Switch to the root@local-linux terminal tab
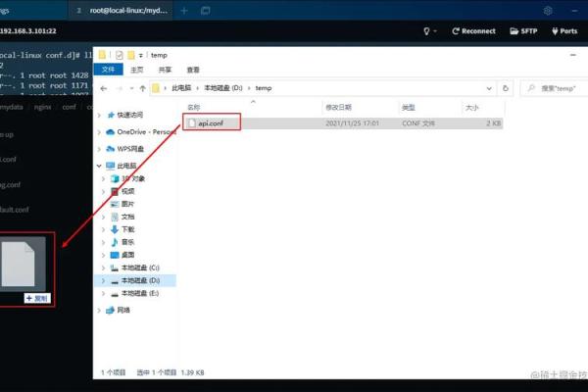 pyautogui.click(x=122, y=11)
